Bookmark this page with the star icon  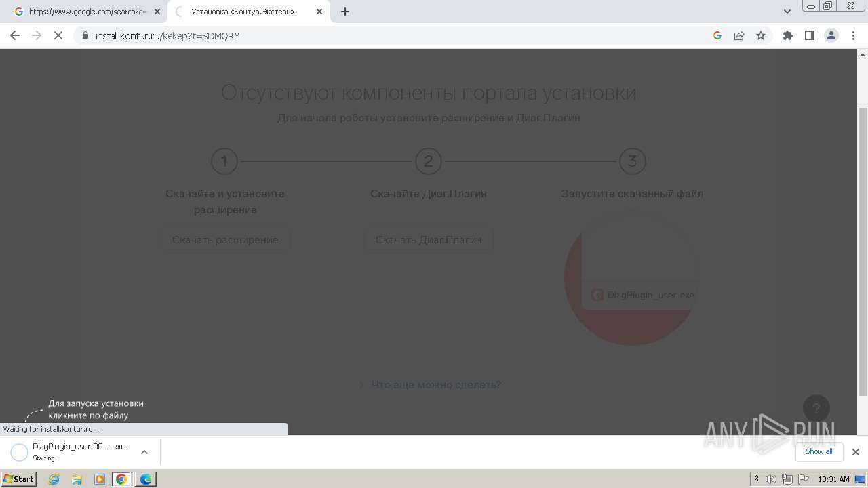(761, 35)
